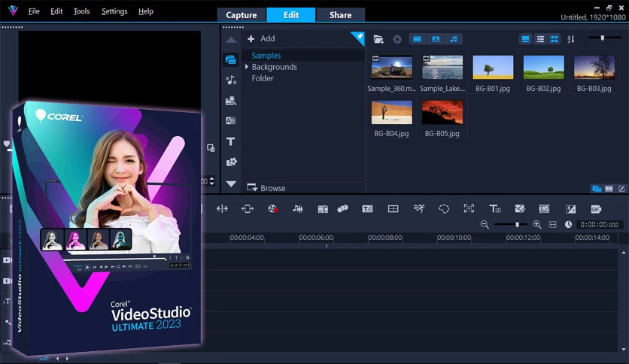The width and height of the screenshot is (629, 364).
Task: Click the Browse button
Action: tap(266, 188)
